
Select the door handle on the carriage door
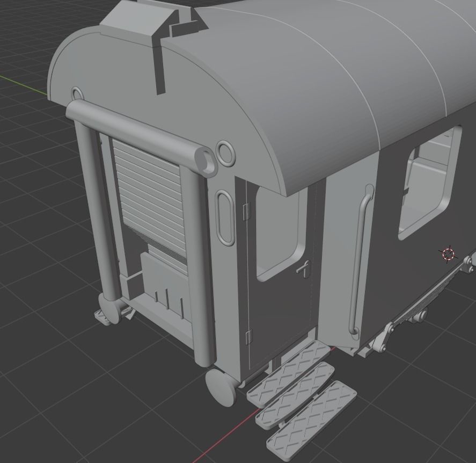coord(304,269)
